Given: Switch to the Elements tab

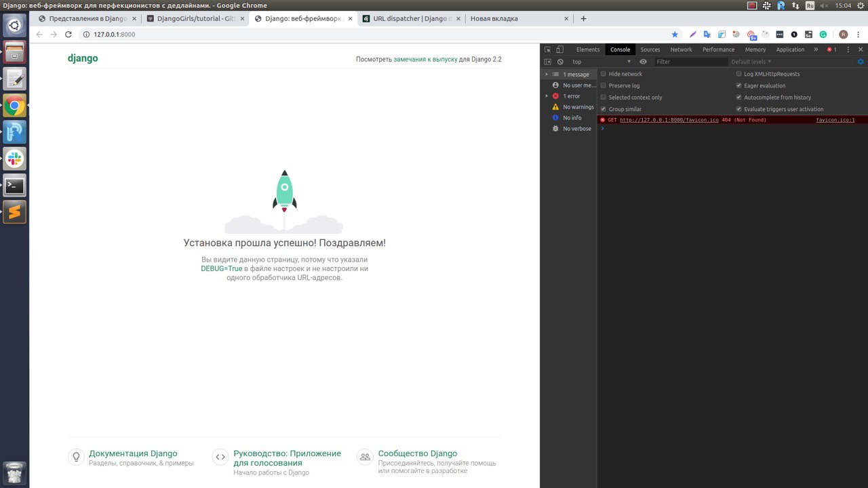Looking at the screenshot, I should click(588, 49).
